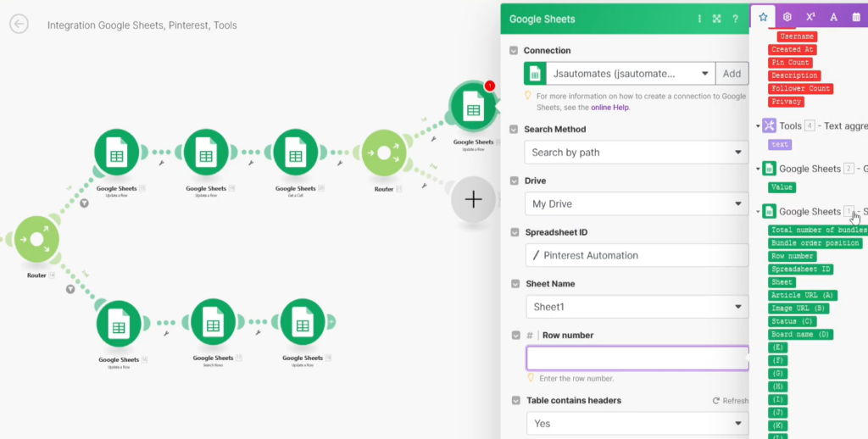
Task: Go back using the arrow beside scenario title
Action: click(x=19, y=24)
